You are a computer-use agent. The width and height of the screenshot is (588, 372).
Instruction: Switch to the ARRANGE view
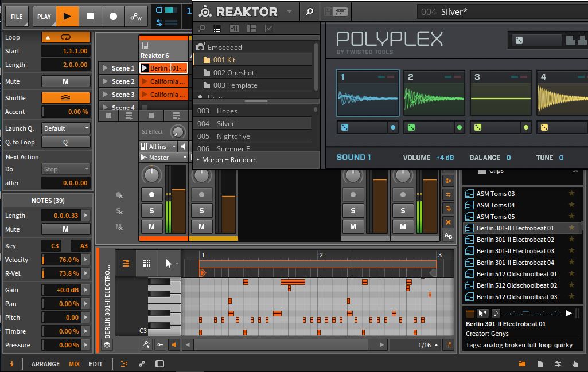click(45, 364)
